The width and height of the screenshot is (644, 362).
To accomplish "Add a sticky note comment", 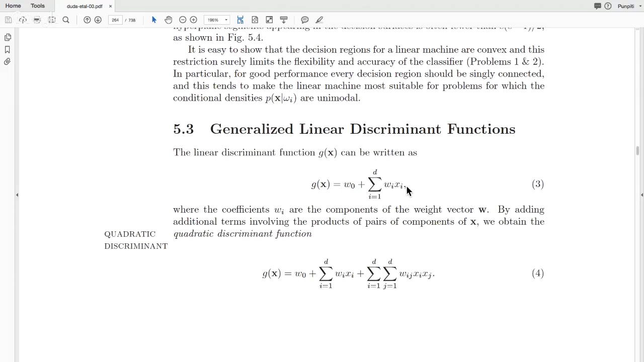I will pos(305,20).
